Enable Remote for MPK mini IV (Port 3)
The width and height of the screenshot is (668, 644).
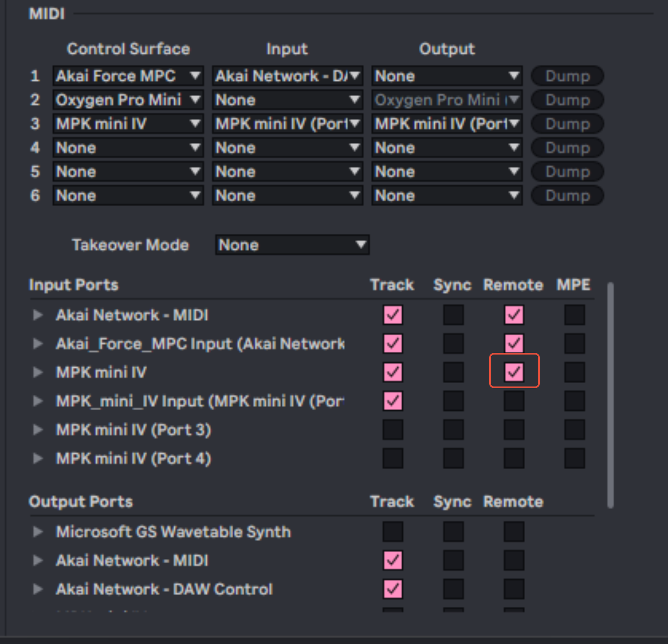pyautogui.click(x=514, y=429)
